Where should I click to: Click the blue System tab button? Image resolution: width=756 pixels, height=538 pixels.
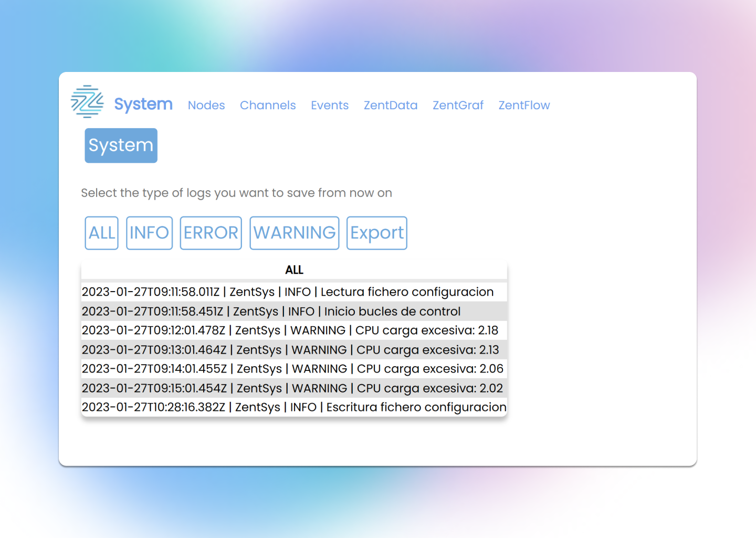121,146
